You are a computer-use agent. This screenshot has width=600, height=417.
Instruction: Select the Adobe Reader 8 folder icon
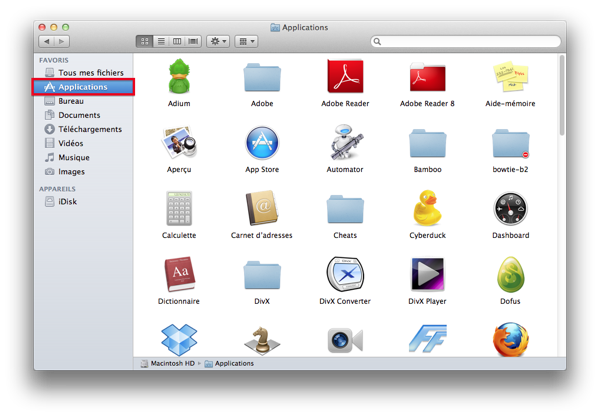pyautogui.click(x=427, y=77)
